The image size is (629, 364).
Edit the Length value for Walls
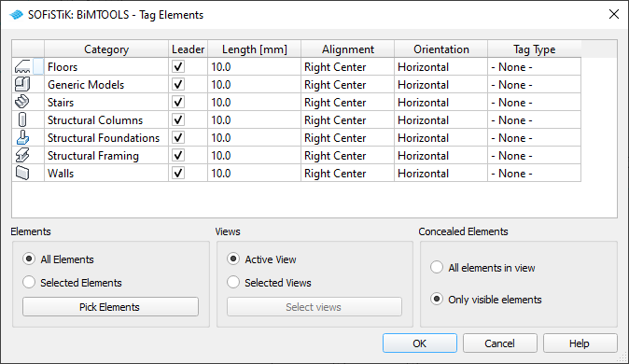click(255, 173)
